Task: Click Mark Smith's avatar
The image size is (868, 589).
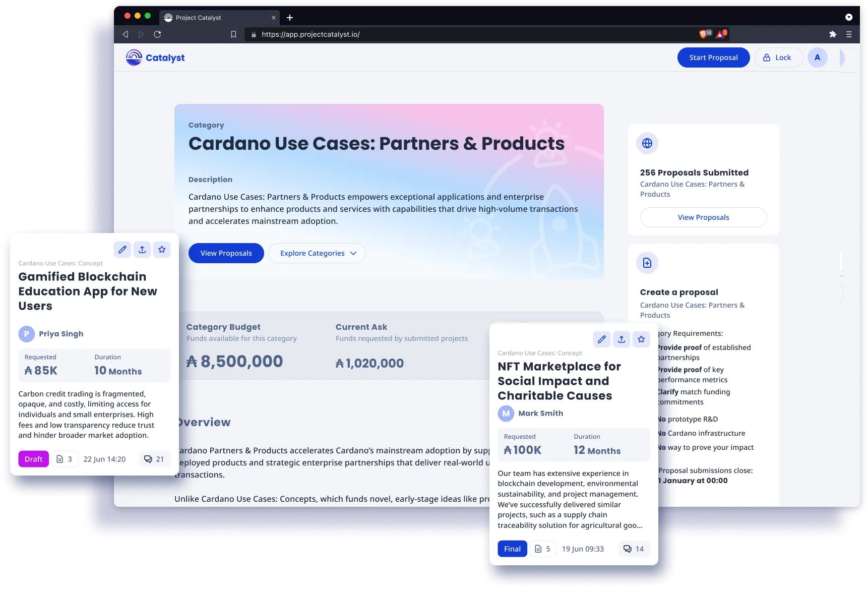Action: (506, 414)
